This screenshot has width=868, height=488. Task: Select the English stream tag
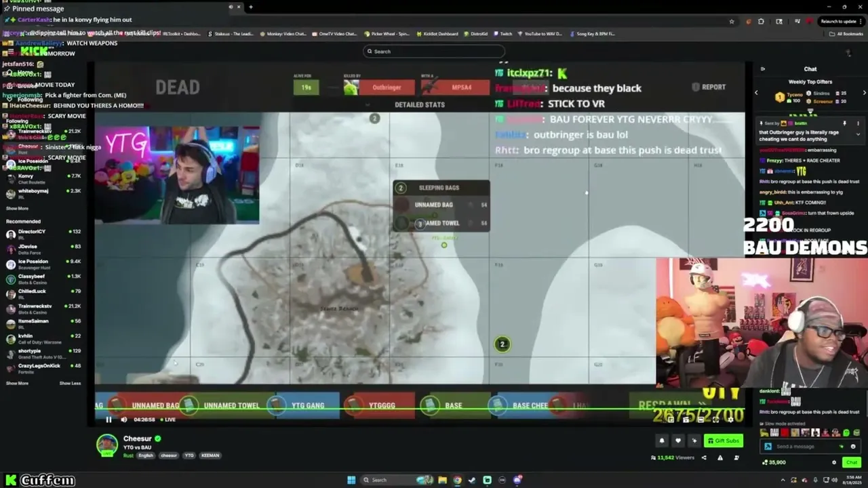pyautogui.click(x=146, y=455)
